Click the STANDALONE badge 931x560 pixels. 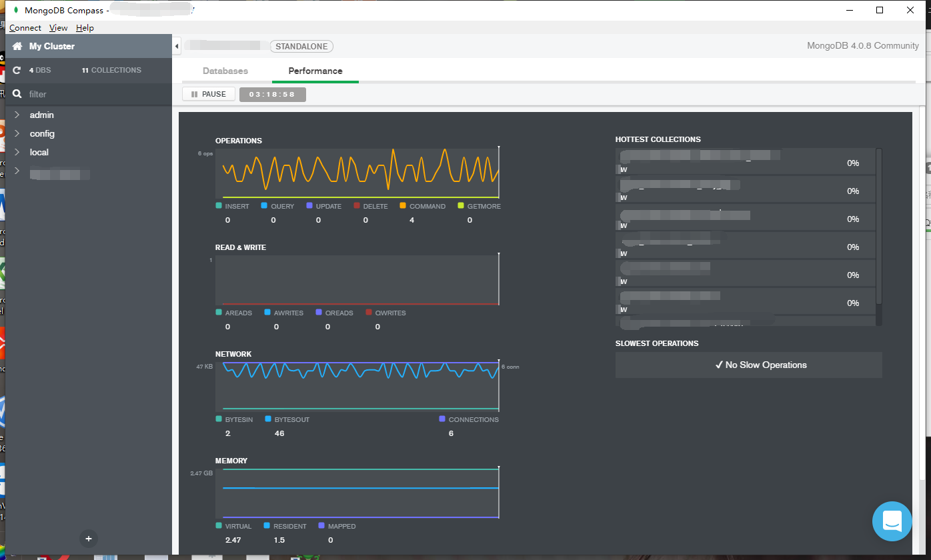301,46
